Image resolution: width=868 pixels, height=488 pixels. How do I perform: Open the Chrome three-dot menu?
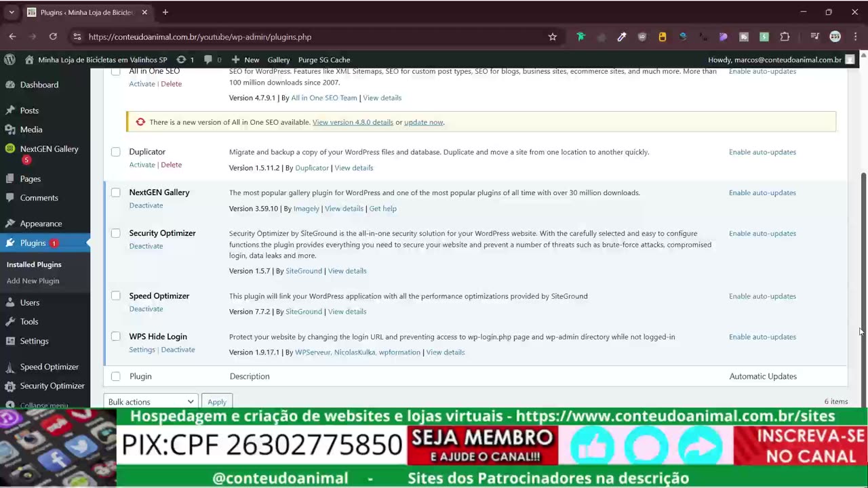(x=855, y=37)
